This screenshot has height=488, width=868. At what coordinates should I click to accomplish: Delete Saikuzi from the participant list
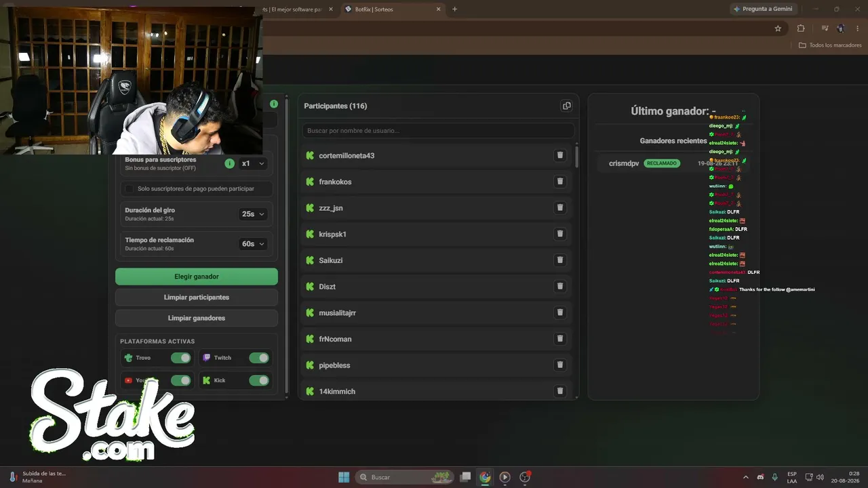(560, 260)
